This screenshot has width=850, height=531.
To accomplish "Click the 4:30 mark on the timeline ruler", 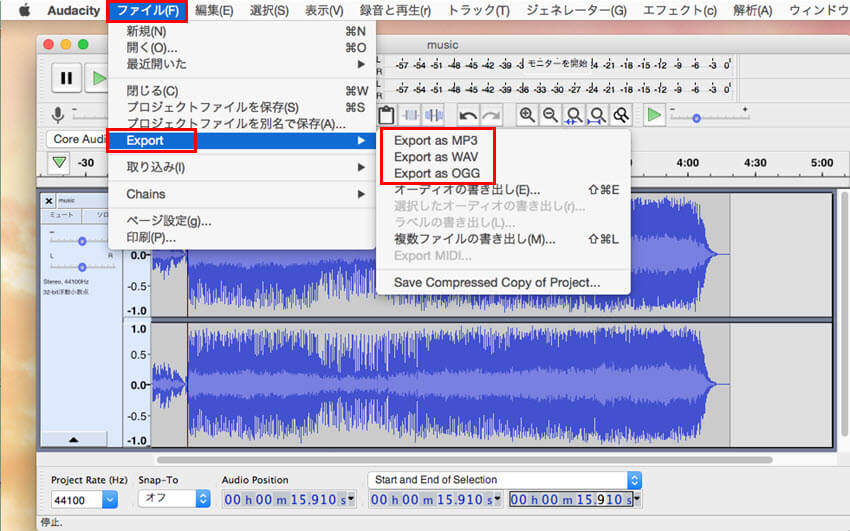I will 755,163.
